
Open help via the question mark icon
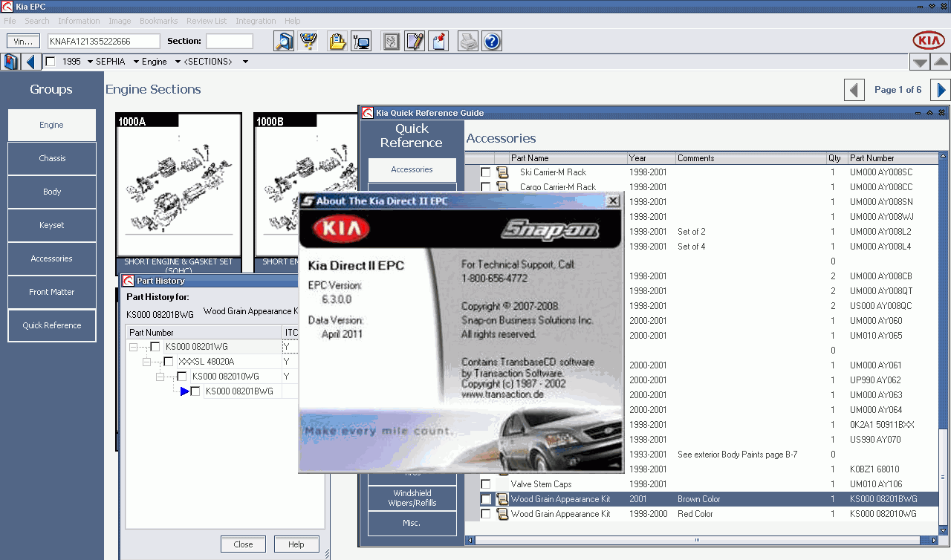[492, 41]
